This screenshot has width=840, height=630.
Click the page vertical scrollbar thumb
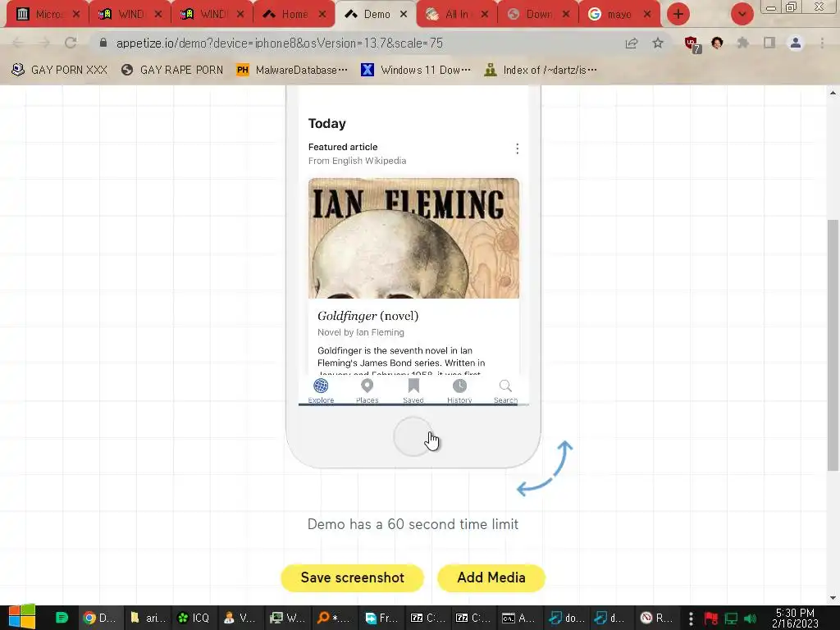[833, 345]
